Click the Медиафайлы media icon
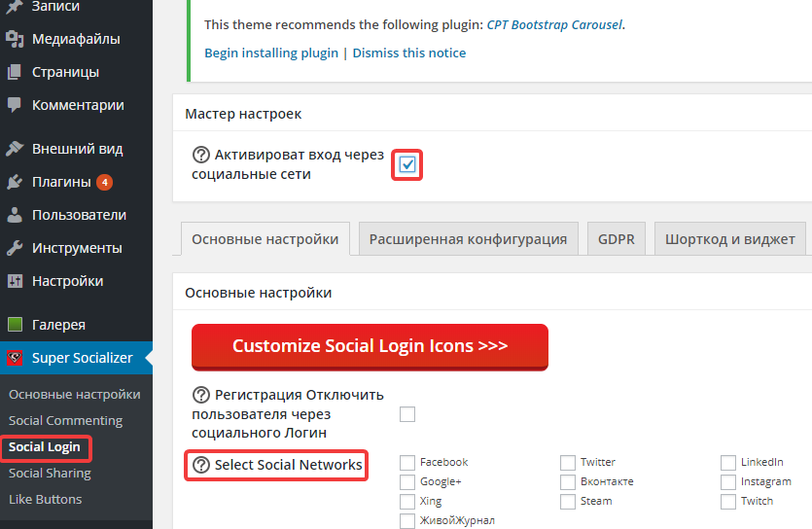Image resolution: width=812 pixels, height=529 pixels. (15, 39)
